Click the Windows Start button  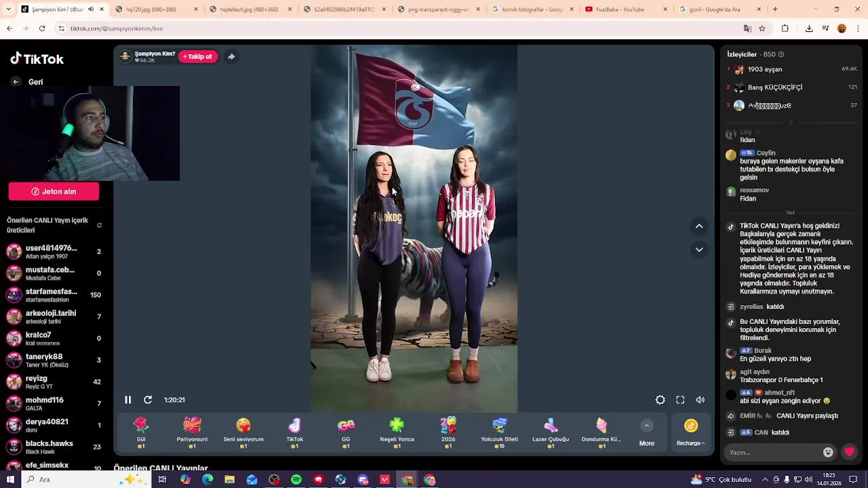click(x=10, y=479)
